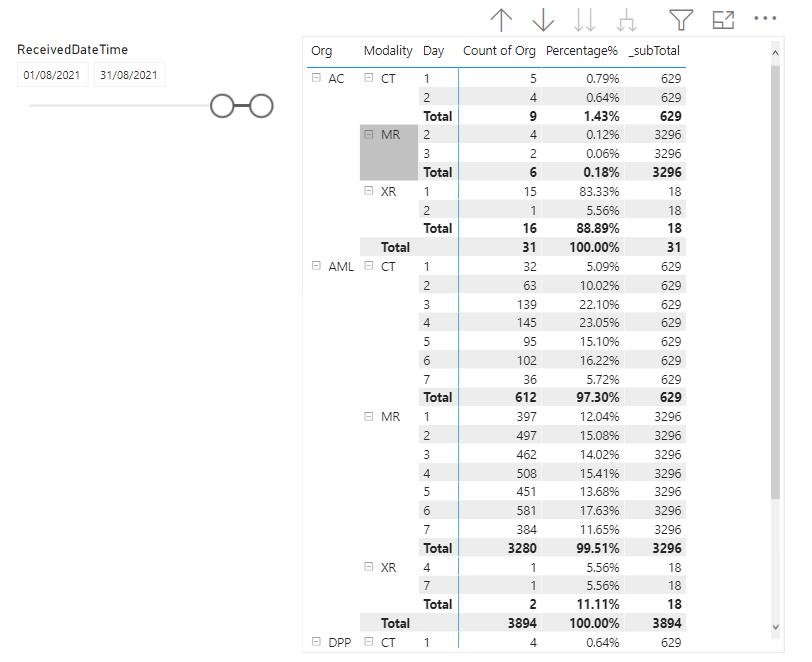Select the 11.11% XR total cell

point(583,604)
